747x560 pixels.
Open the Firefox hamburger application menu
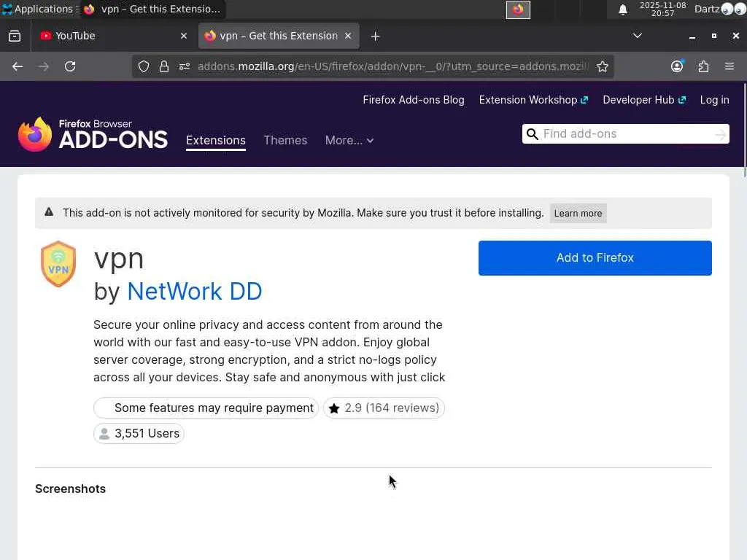coord(729,66)
